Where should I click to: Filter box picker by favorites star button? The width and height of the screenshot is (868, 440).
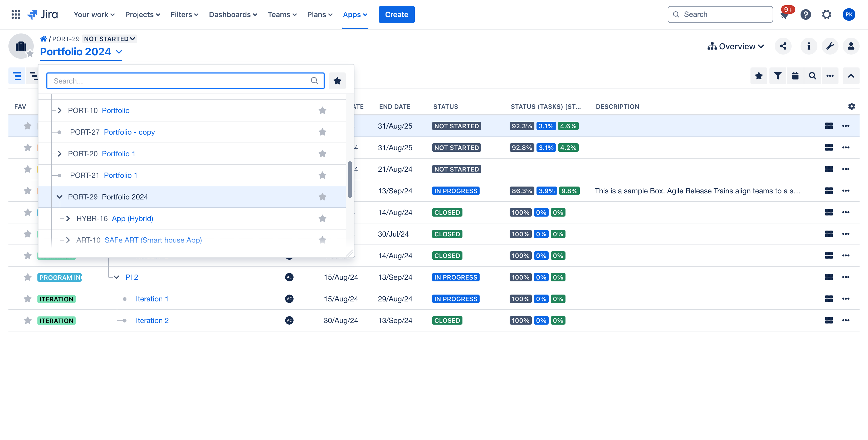(x=337, y=81)
